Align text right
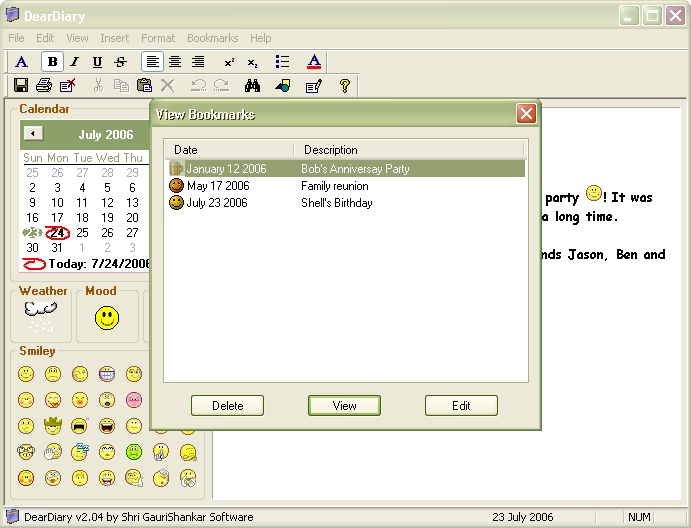 click(198, 62)
